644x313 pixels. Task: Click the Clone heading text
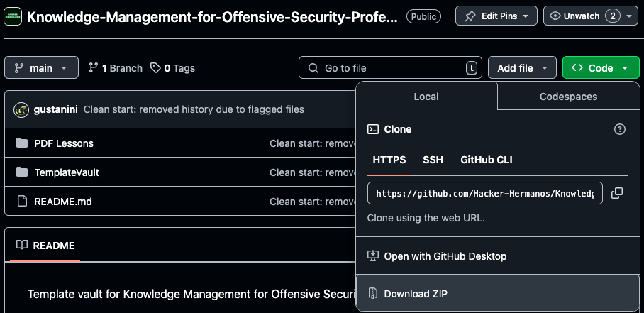[x=398, y=129]
